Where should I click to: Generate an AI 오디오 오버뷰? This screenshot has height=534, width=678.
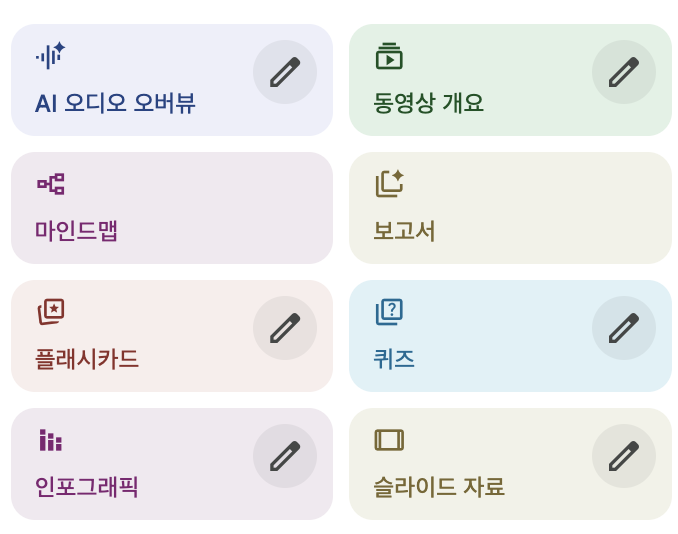point(115,103)
